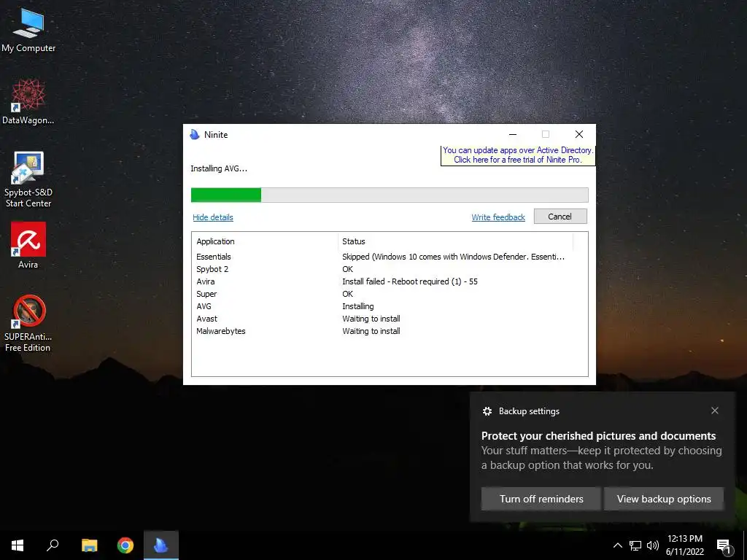Launch Google Chrome from taskbar

click(125, 545)
